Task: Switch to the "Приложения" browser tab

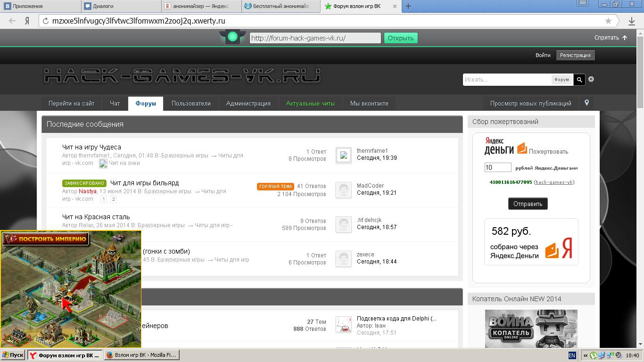Action: point(40,6)
